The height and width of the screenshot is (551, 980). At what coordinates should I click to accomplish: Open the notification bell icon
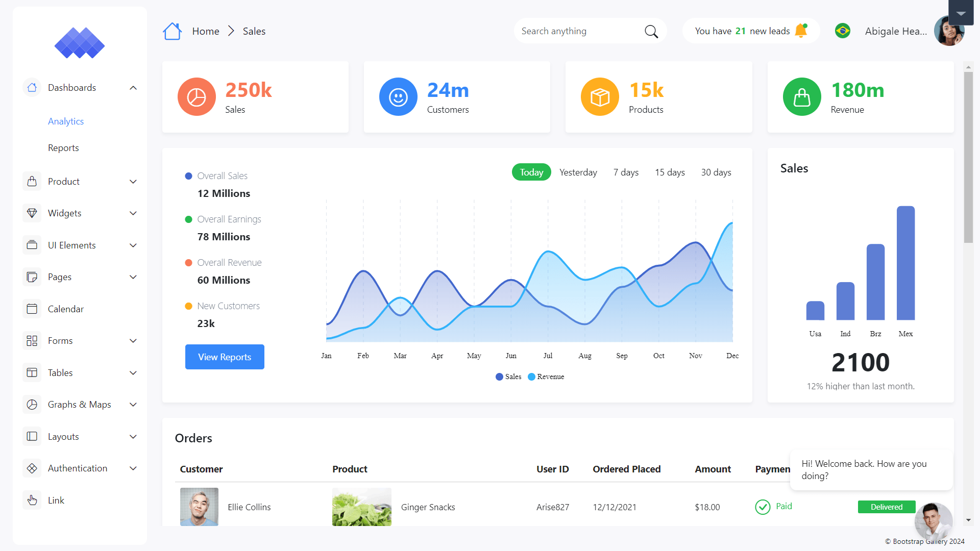801,31
